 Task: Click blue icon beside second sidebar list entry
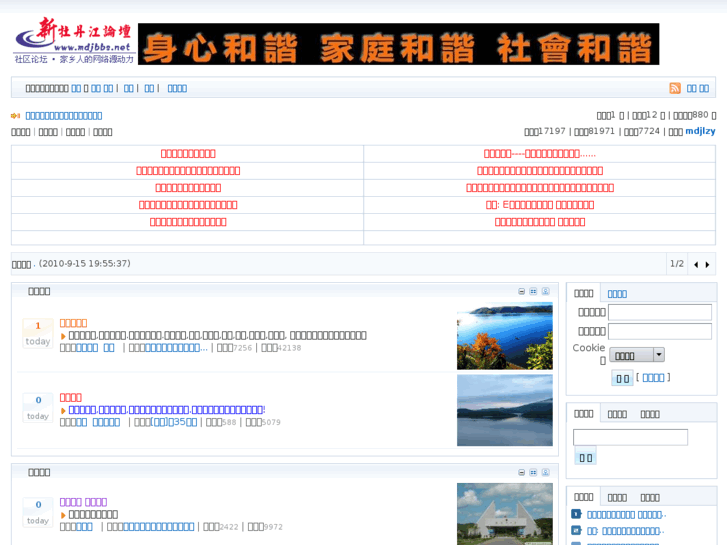[x=576, y=530]
